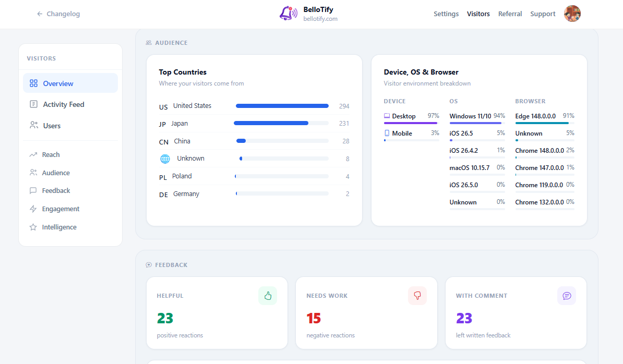
Task: Click the Desktop 97% usage bar
Action: point(411,123)
